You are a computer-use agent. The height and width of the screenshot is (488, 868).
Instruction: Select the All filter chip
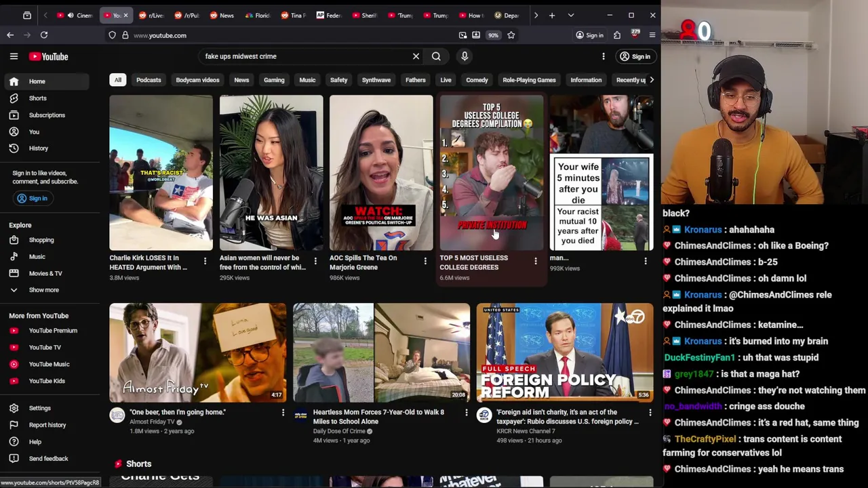point(118,80)
